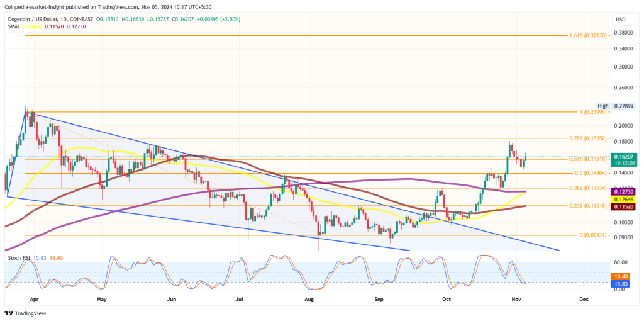Screen dimensions: 644x321
Task: Click the Stoch RSI value 15.83 in legend
Action: [39, 257]
